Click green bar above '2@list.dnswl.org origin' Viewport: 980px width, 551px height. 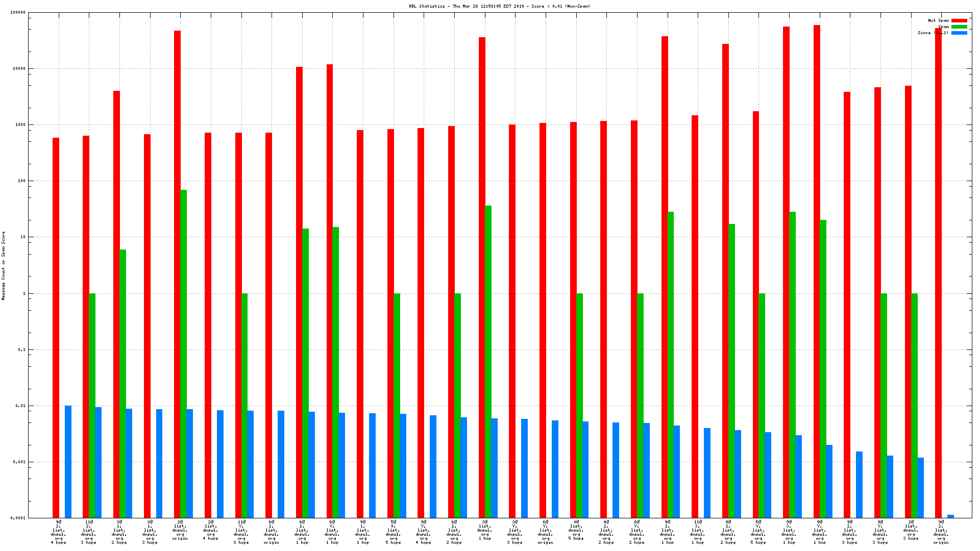[184, 354]
